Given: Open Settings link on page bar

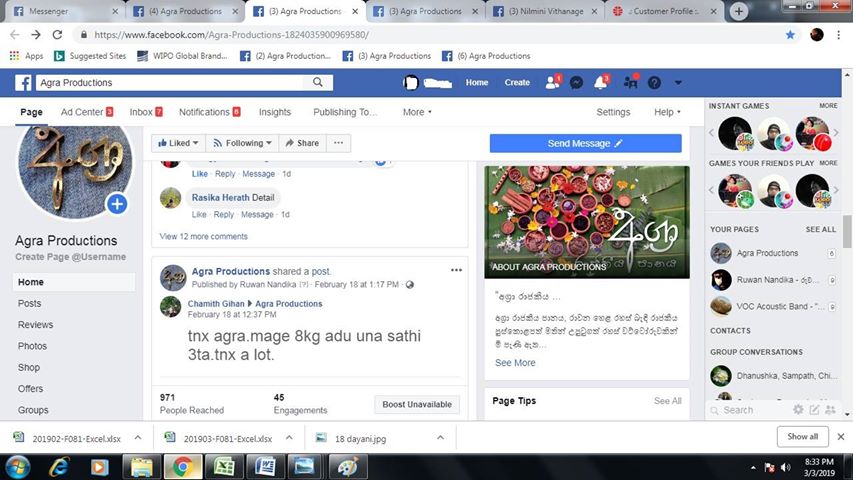Looking at the screenshot, I should pyautogui.click(x=613, y=112).
